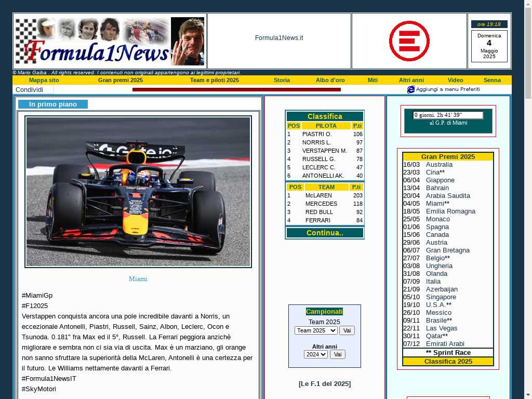
Task: Open the Emilia Romagna grand prix link
Action: 450,211
